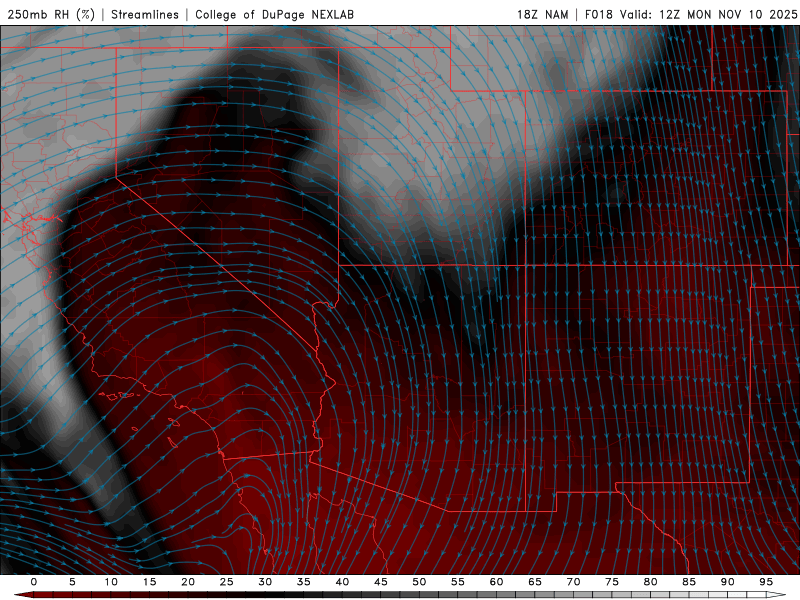Image resolution: width=800 pixels, height=600 pixels.
Task: Select the colorbar tick label "90"
Action: click(x=727, y=582)
